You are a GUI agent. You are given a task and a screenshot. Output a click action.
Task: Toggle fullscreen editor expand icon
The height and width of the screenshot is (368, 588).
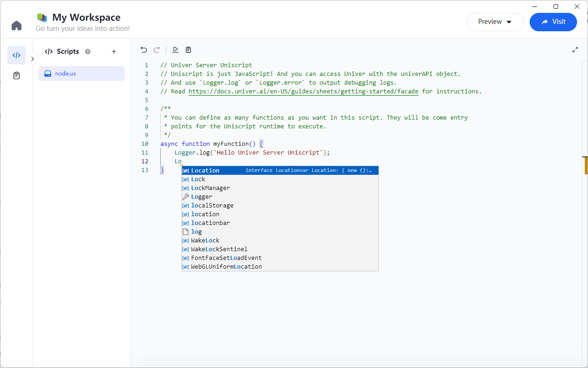pyautogui.click(x=575, y=50)
